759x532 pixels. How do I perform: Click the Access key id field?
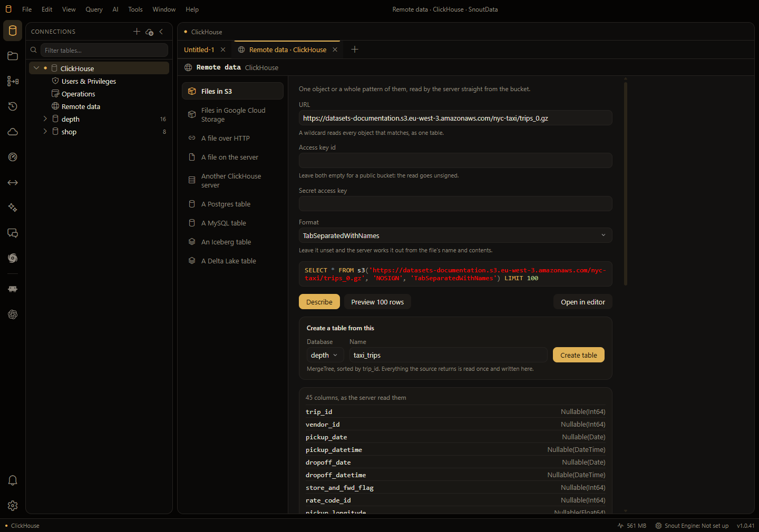pos(455,161)
